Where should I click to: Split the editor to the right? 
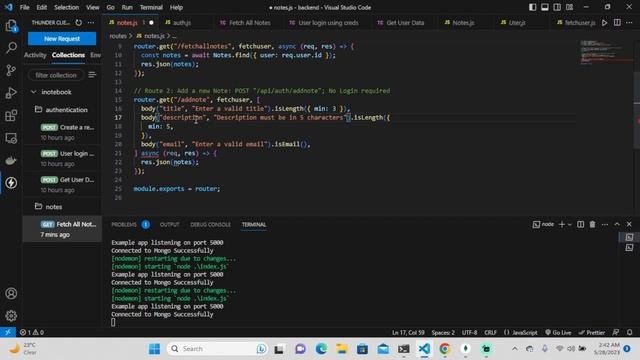tap(617, 22)
